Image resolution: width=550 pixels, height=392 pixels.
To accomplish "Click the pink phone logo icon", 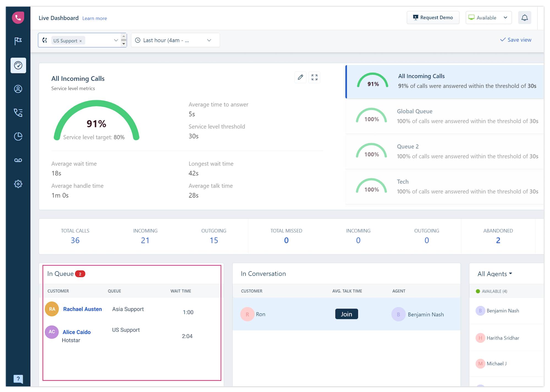I will 18,18.
